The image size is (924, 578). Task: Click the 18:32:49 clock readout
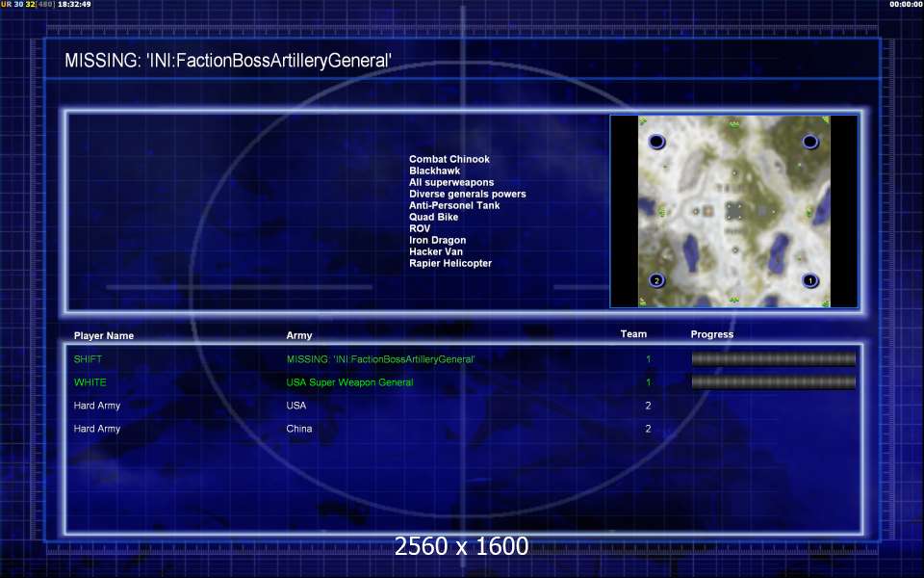(x=74, y=4)
